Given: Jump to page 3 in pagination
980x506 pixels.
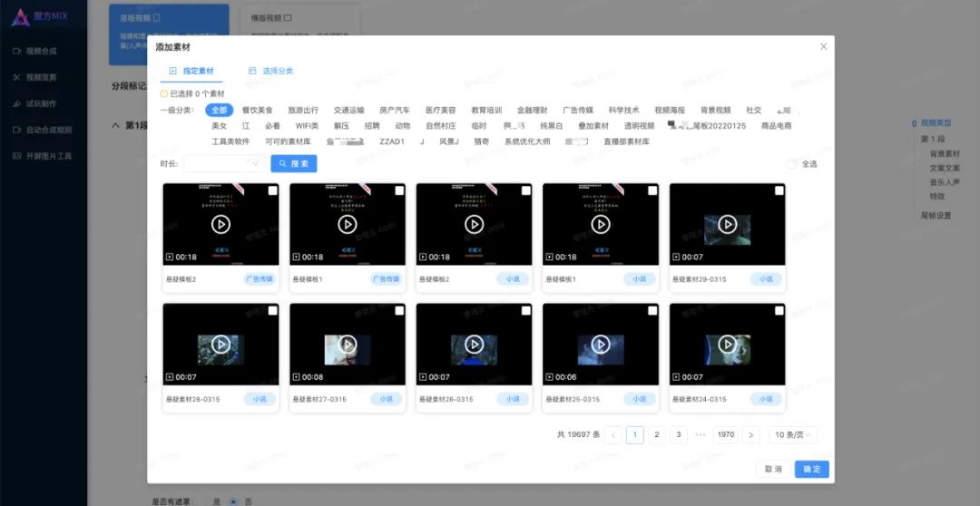Looking at the screenshot, I should click(x=679, y=435).
